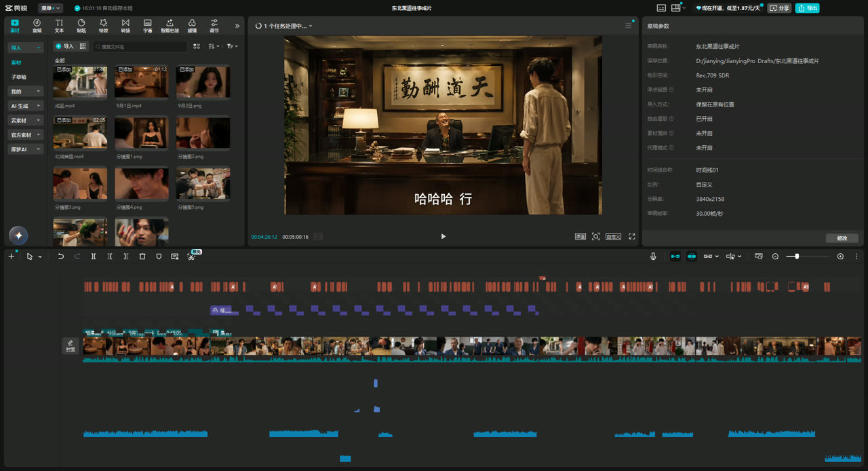Click the 自定义 ratio button
The width and height of the screenshot is (868, 471).
click(613, 236)
